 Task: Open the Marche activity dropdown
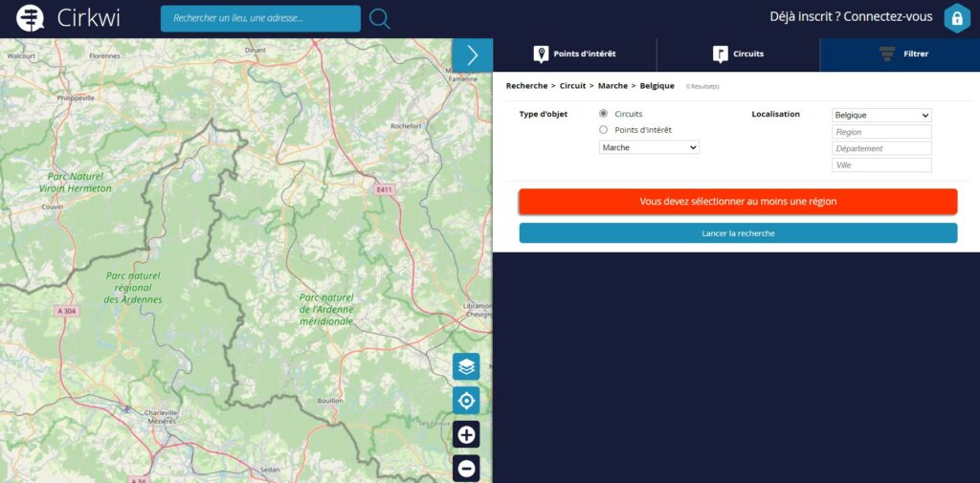pos(649,147)
